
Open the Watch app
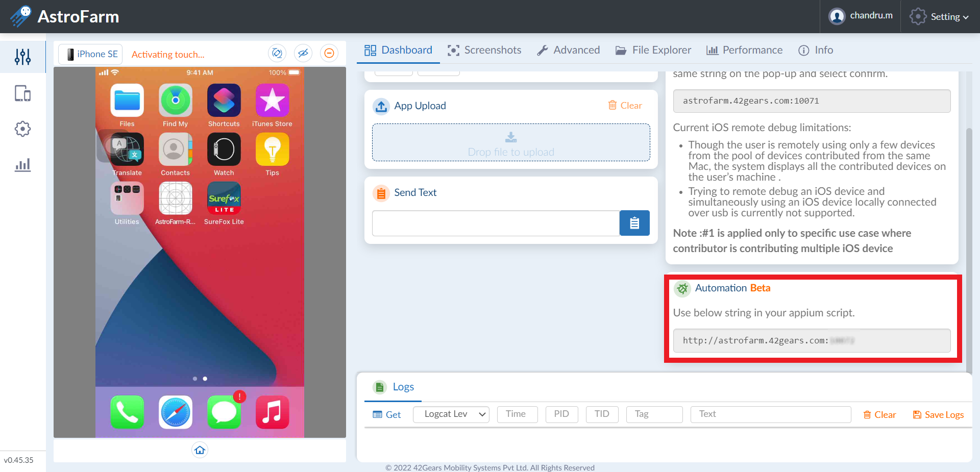[224, 150]
